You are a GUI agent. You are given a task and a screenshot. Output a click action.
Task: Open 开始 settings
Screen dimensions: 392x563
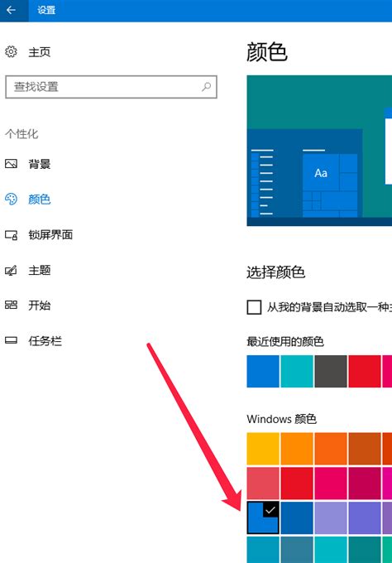pyautogui.click(x=40, y=306)
